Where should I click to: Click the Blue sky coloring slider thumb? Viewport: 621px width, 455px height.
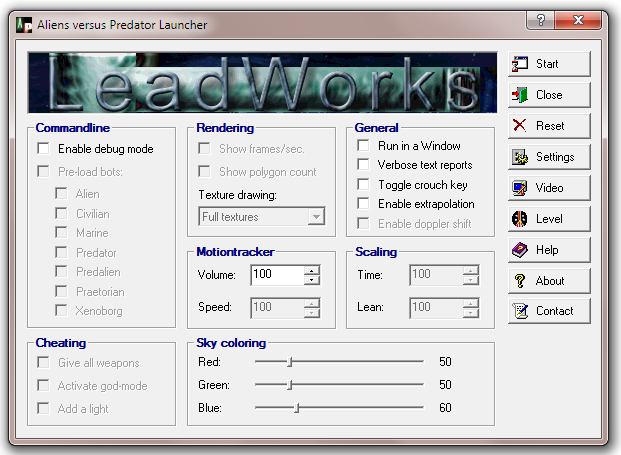pos(297,407)
